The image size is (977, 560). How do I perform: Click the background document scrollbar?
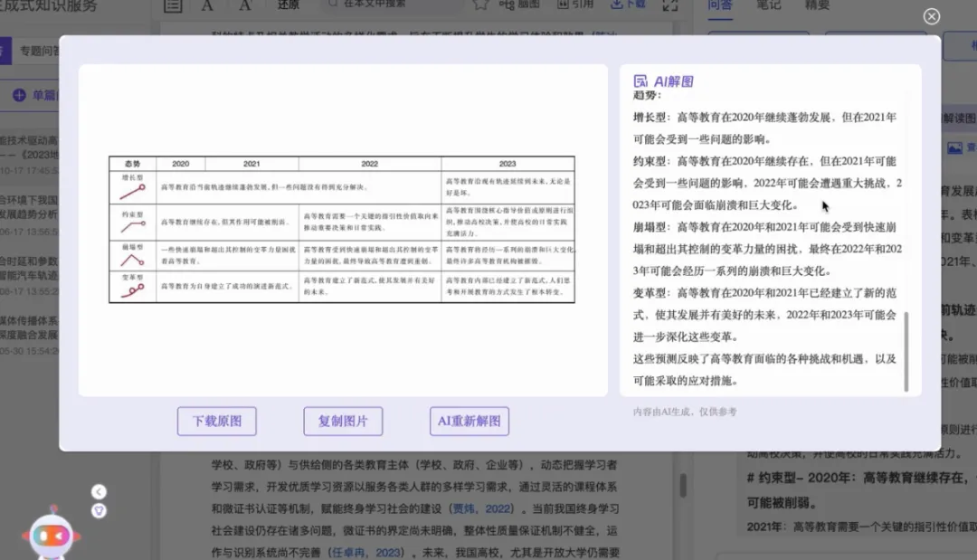coord(683,485)
